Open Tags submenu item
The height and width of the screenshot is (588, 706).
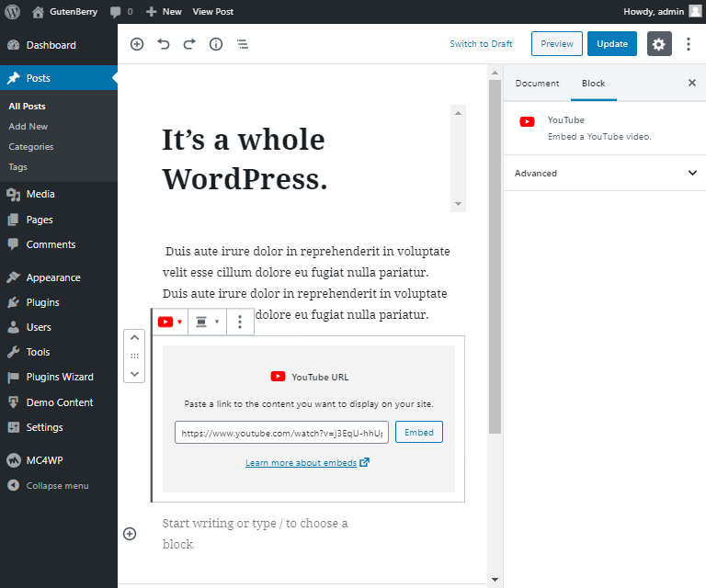(x=18, y=167)
